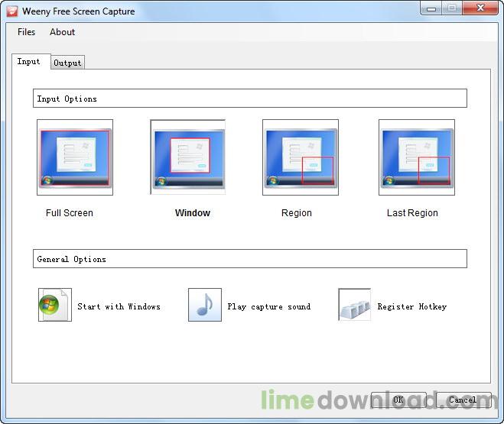Select the Last Region capture icon
Screen dimensions: 504x424
tap(417, 157)
